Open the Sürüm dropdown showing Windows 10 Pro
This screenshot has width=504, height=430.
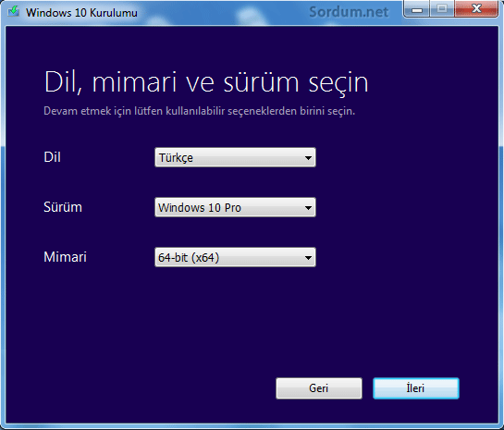(235, 207)
